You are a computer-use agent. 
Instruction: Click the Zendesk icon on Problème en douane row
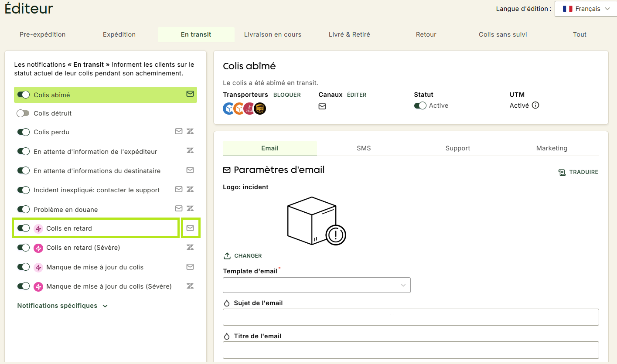190,208
